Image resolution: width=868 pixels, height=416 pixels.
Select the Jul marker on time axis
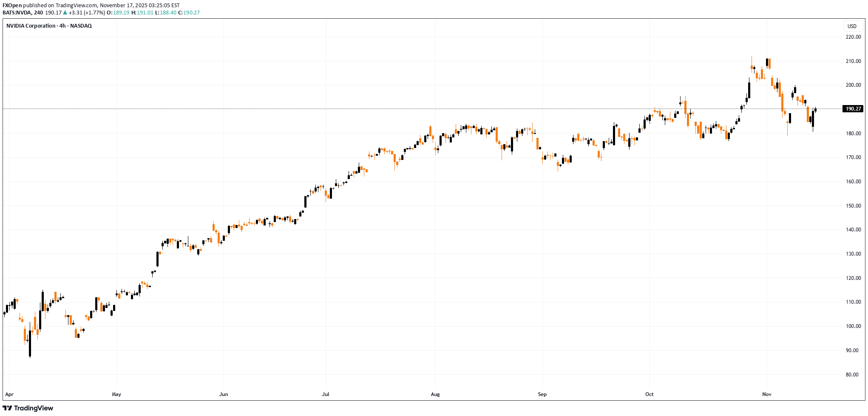click(x=326, y=394)
